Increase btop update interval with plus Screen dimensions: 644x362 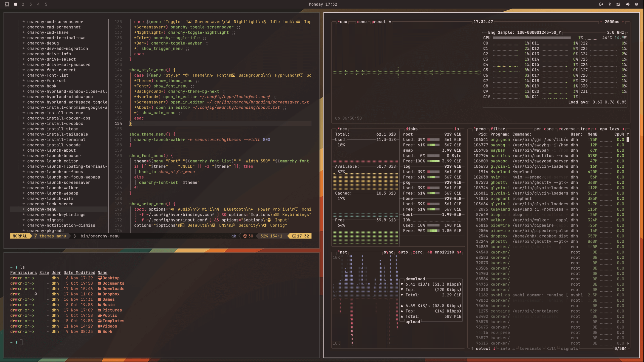(623, 22)
